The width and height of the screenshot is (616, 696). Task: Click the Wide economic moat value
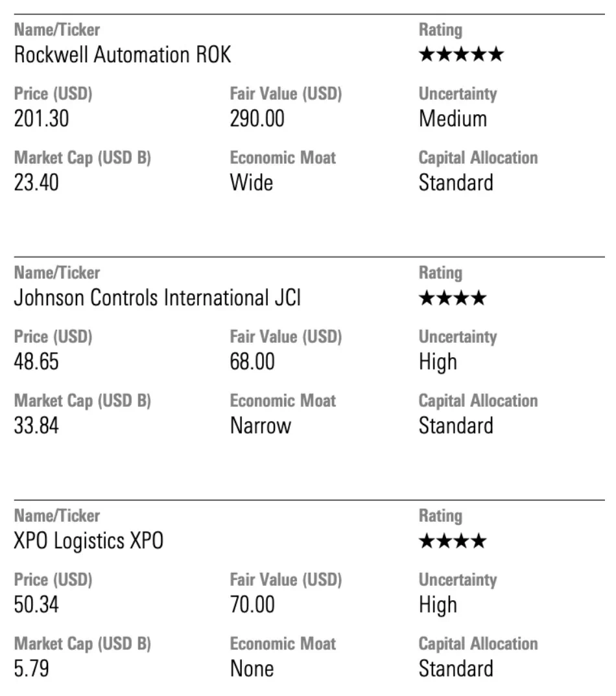(x=252, y=183)
